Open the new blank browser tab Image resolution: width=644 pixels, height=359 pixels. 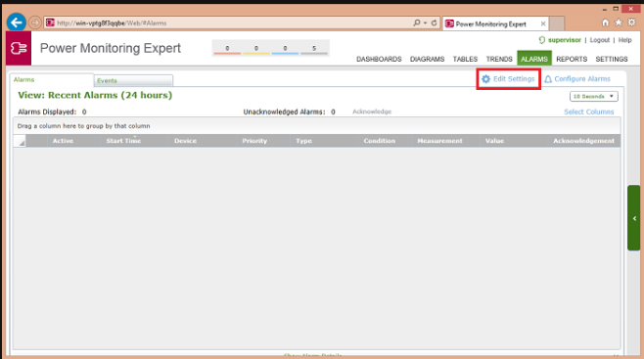click(557, 23)
